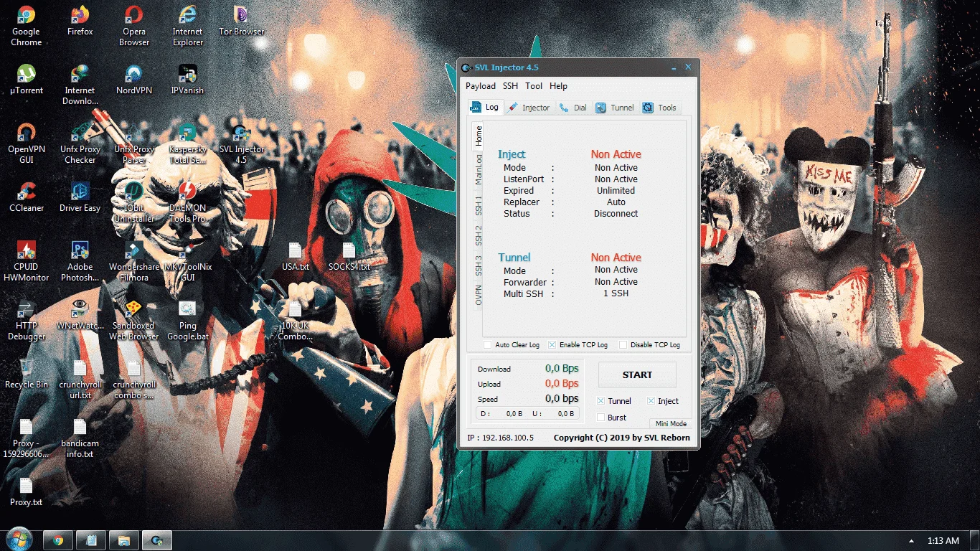This screenshot has width=980, height=551.
Task: Open CCleaner from the desktop
Action: 26,197
